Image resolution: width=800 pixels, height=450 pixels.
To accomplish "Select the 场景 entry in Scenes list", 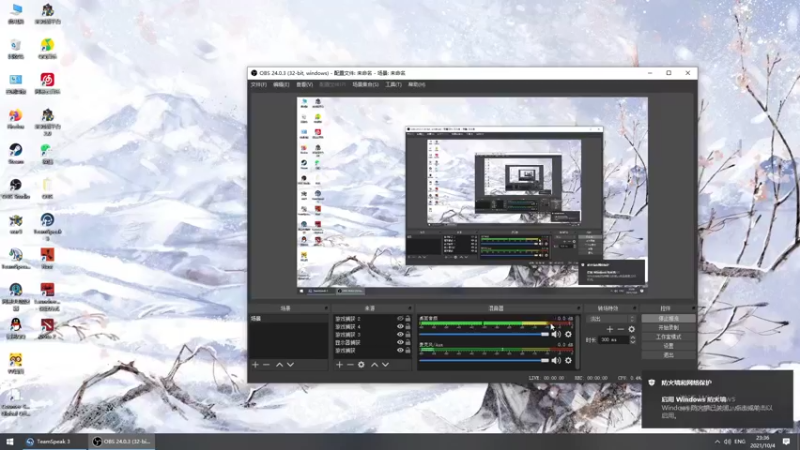I will click(x=288, y=318).
